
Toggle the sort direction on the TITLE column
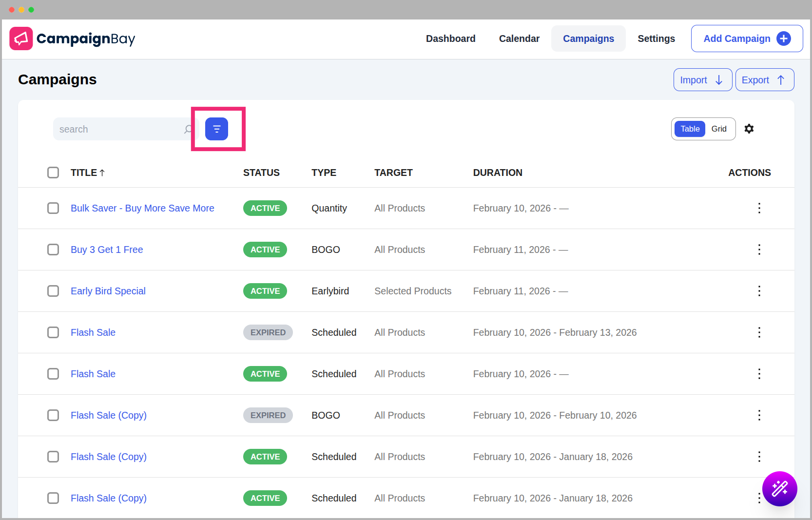88,173
